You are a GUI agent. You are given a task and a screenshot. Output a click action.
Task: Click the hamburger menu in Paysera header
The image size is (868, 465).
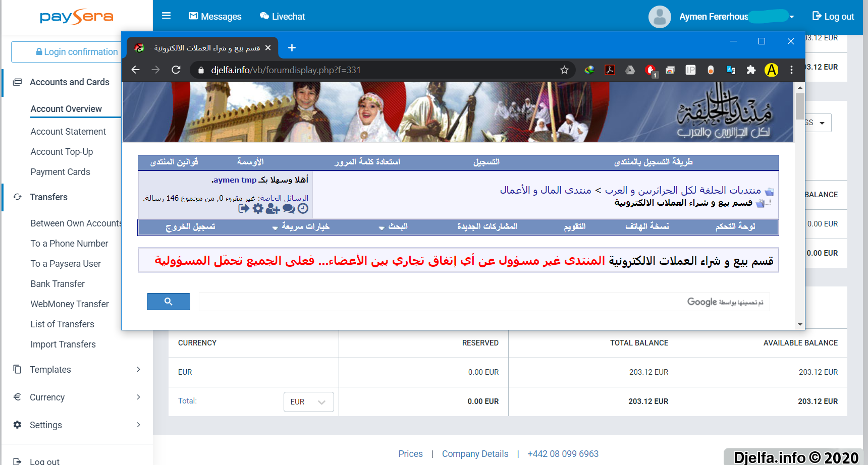point(166,16)
